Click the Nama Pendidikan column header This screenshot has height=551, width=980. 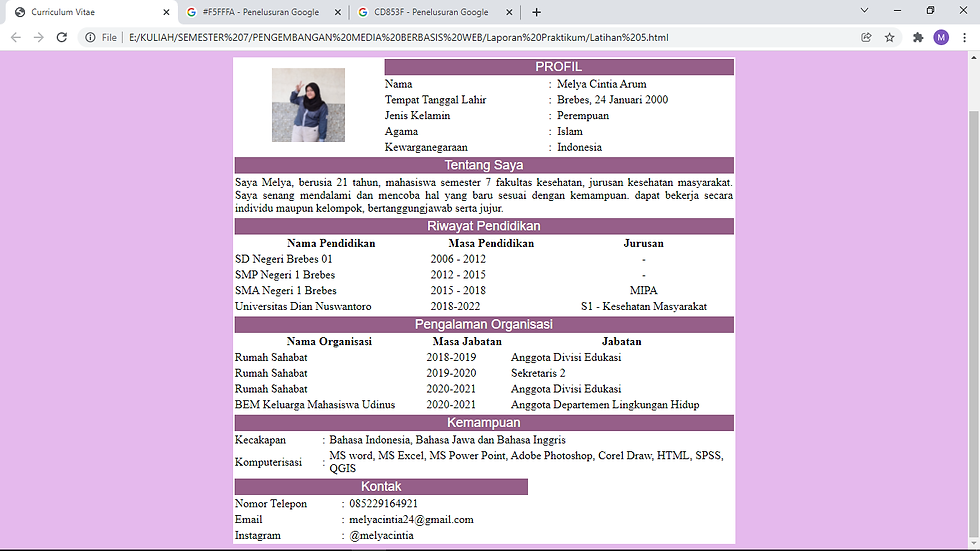click(331, 244)
